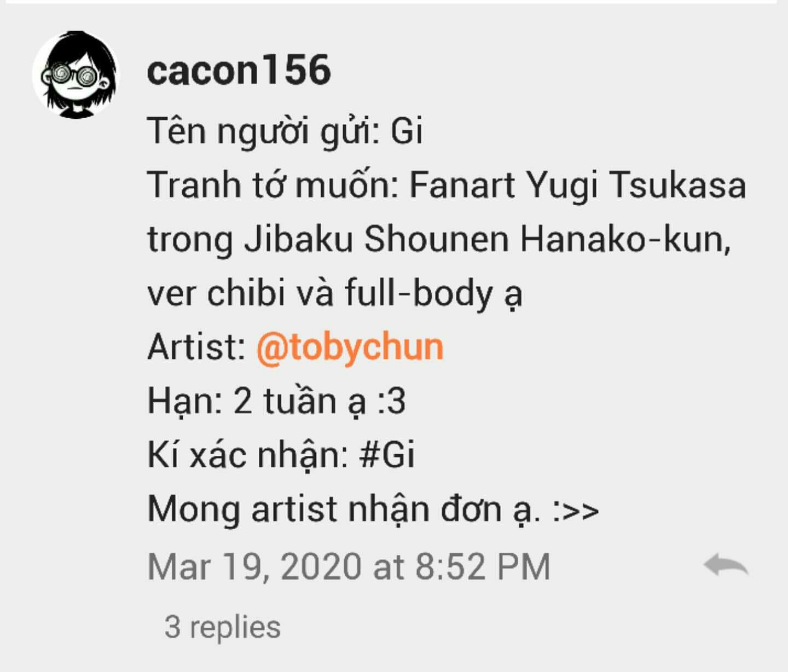
Task: Select the 'ver chibi và full-body ạ' line
Action: point(335,293)
